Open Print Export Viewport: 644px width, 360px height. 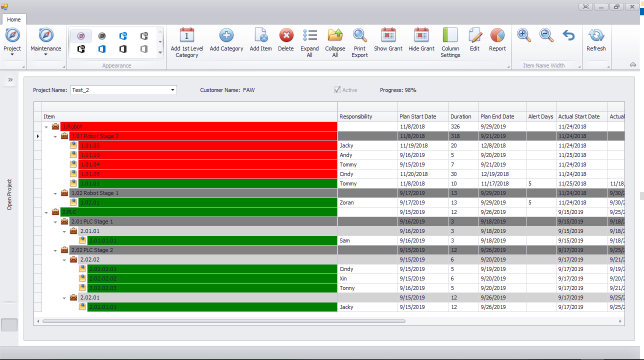pyautogui.click(x=360, y=43)
